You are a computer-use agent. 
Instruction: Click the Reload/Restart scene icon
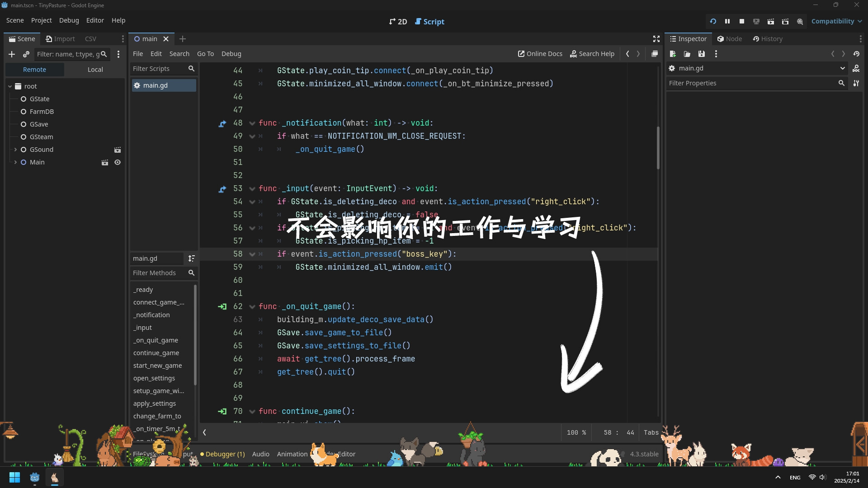pyautogui.click(x=712, y=21)
